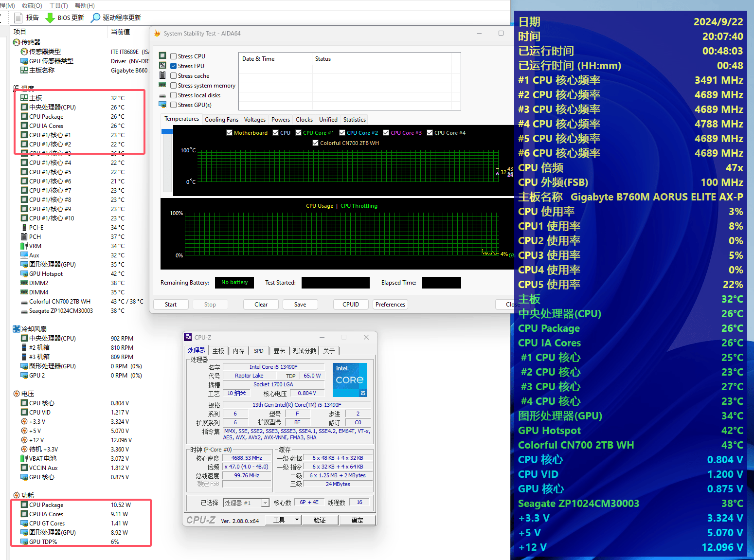Click the driver update magnifier icon

click(x=96, y=18)
